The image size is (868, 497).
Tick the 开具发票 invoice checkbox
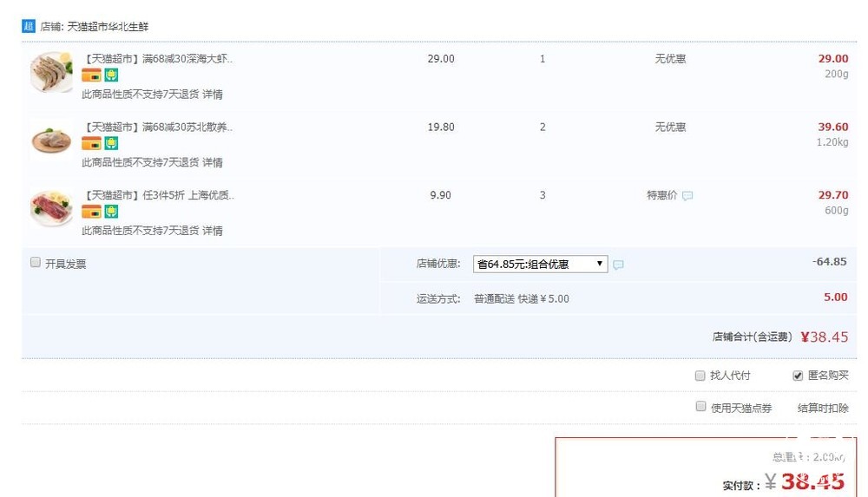point(36,262)
